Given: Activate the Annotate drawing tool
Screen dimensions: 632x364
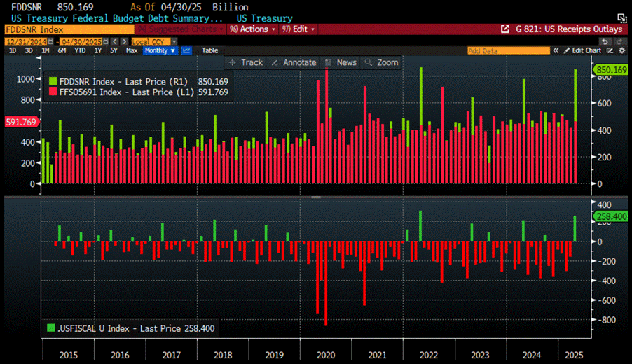Looking at the screenshot, I should click(x=294, y=62).
